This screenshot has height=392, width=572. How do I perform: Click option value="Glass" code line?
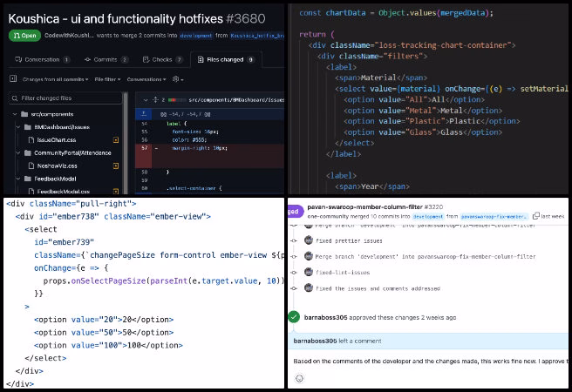(423, 132)
